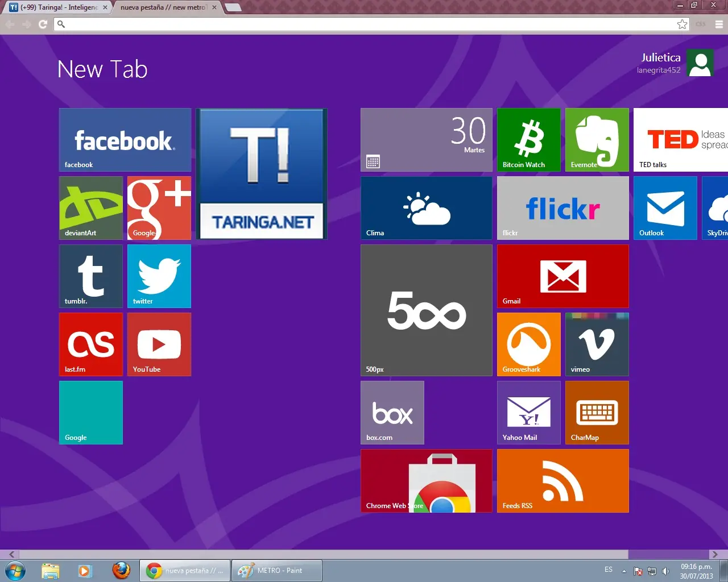Open Firefox from the taskbar

121,571
